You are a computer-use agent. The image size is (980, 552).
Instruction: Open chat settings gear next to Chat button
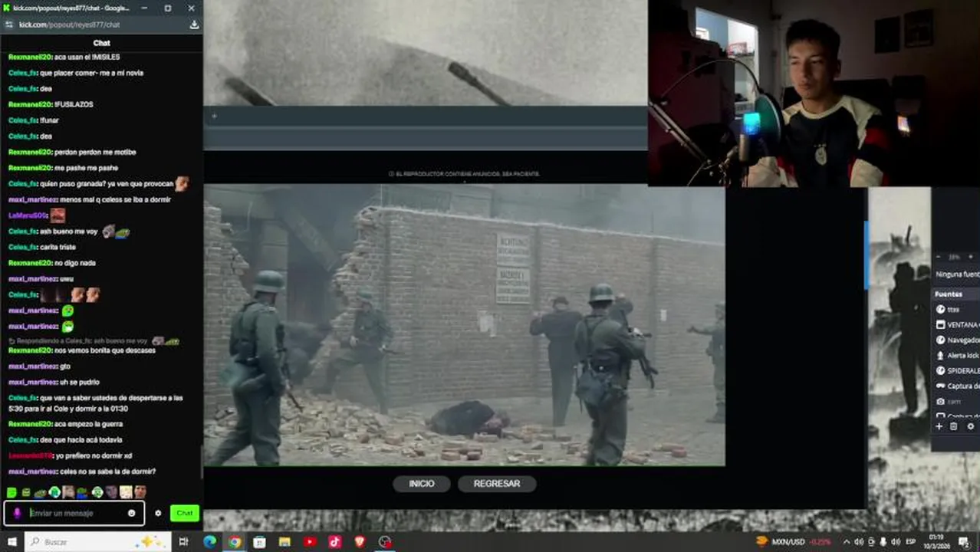tap(158, 513)
